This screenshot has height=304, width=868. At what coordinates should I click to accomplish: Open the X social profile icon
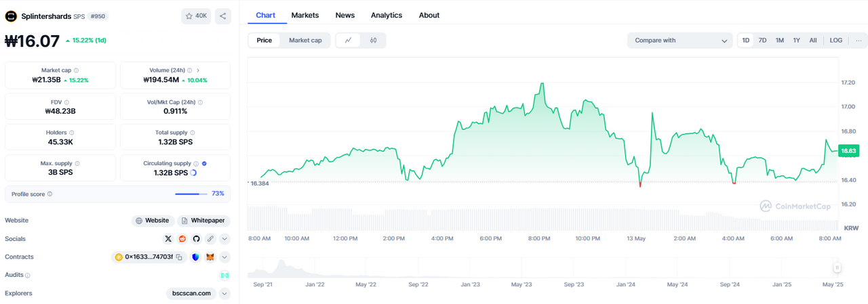(x=169, y=239)
